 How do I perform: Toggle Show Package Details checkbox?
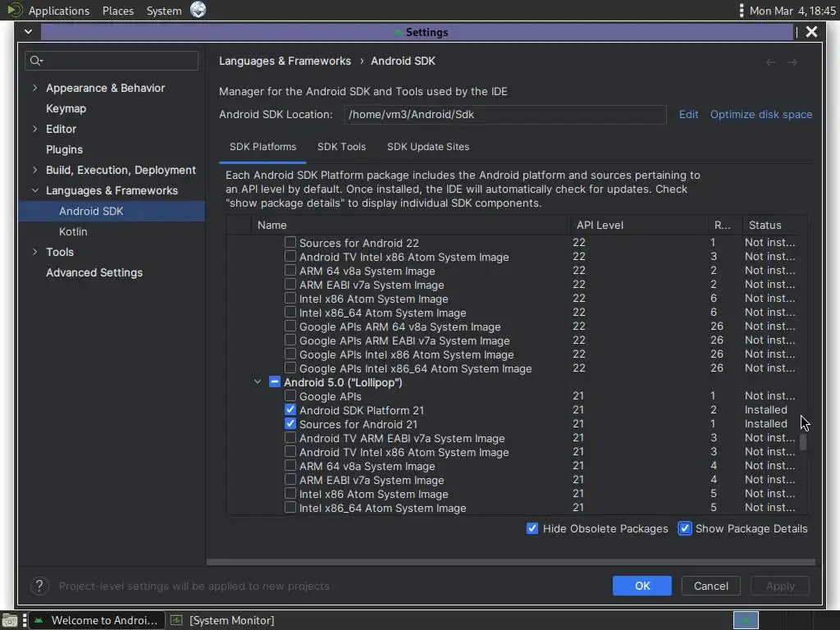685,528
